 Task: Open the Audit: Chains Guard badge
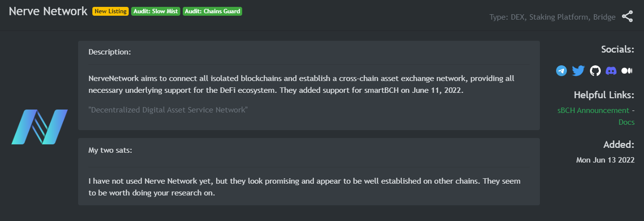(212, 11)
